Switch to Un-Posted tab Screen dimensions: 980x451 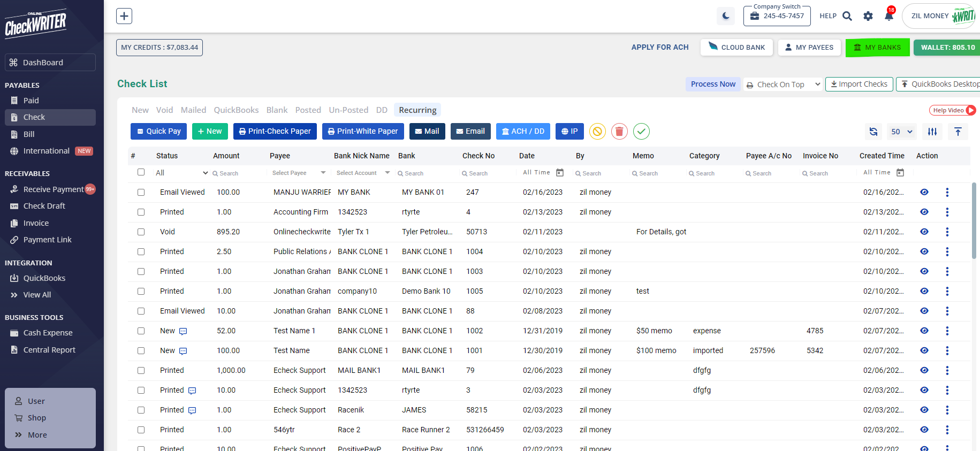pos(348,110)
